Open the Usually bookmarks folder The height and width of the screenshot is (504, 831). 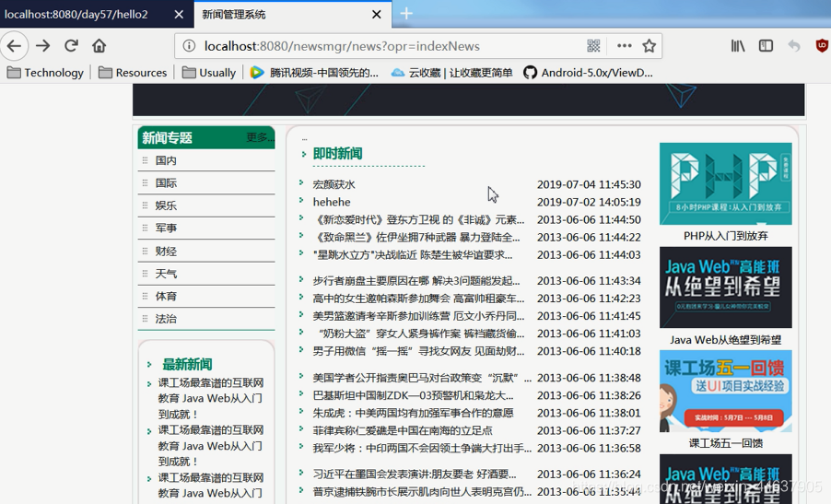click(x=209, y=73)
